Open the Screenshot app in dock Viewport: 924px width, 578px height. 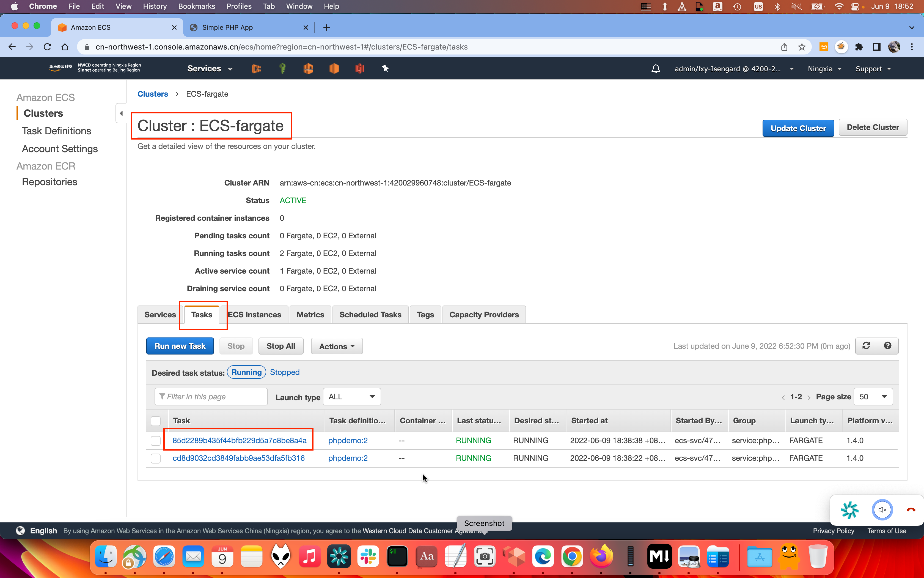(485, 557)
